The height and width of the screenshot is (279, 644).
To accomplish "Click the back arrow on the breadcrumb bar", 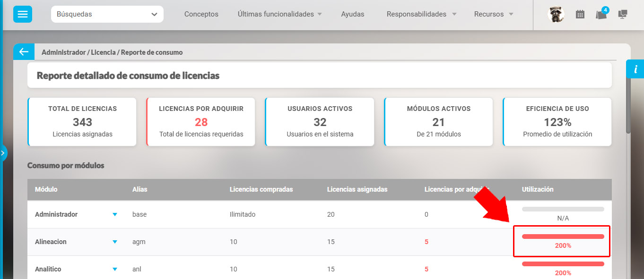I will (x=24, y=51).
